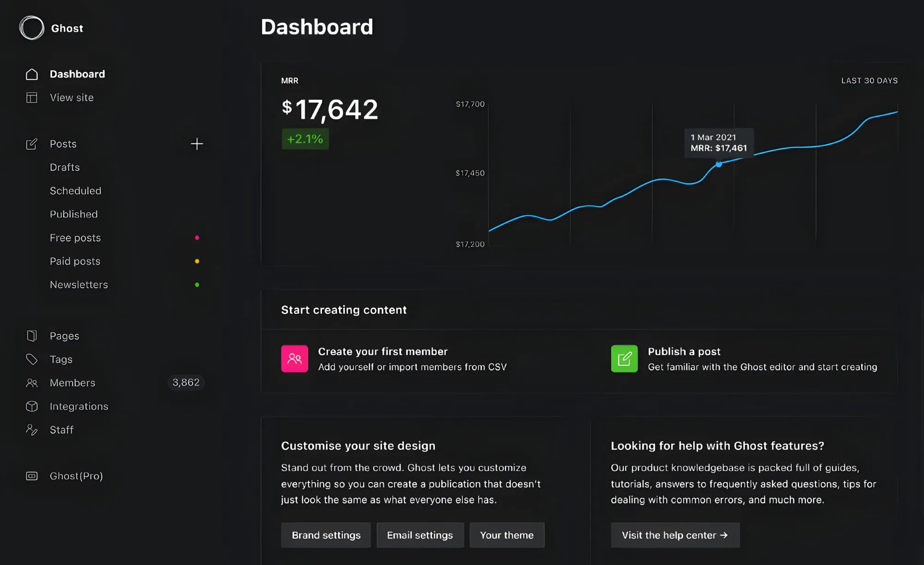924x565 pixels.
Task: Open the Scheduled posts view
Action: [x=75, y=191]
